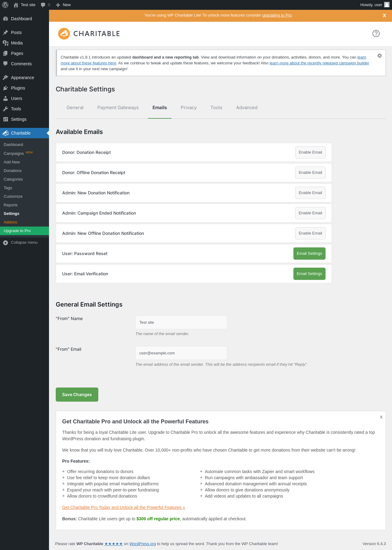
Task: Dismiss the v1.8.1 notice close icon
Action: [379, 55]
